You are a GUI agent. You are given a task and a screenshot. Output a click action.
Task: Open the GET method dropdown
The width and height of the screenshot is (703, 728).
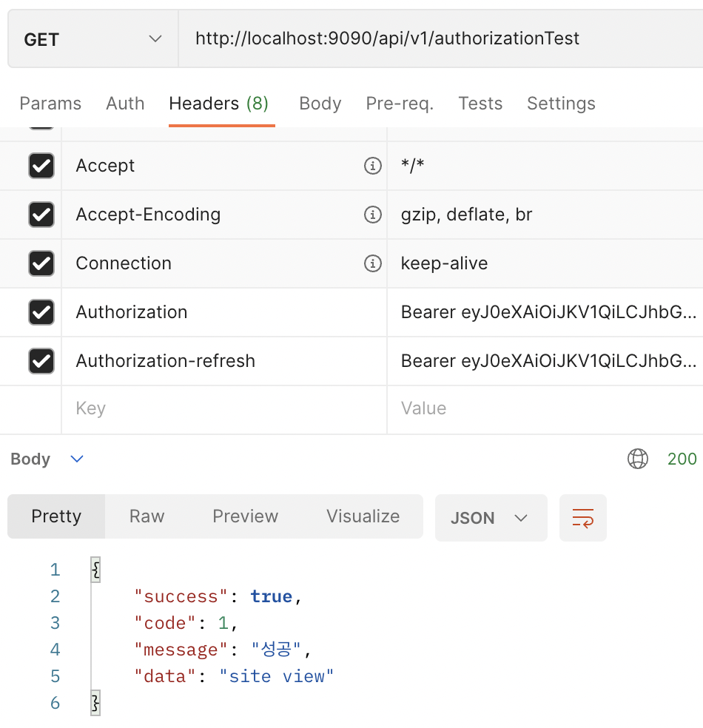click(92, 39)
